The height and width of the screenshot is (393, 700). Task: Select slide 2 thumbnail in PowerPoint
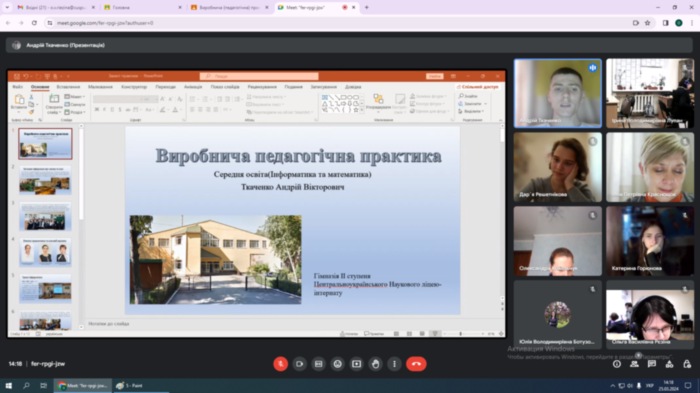click(45, 180)
